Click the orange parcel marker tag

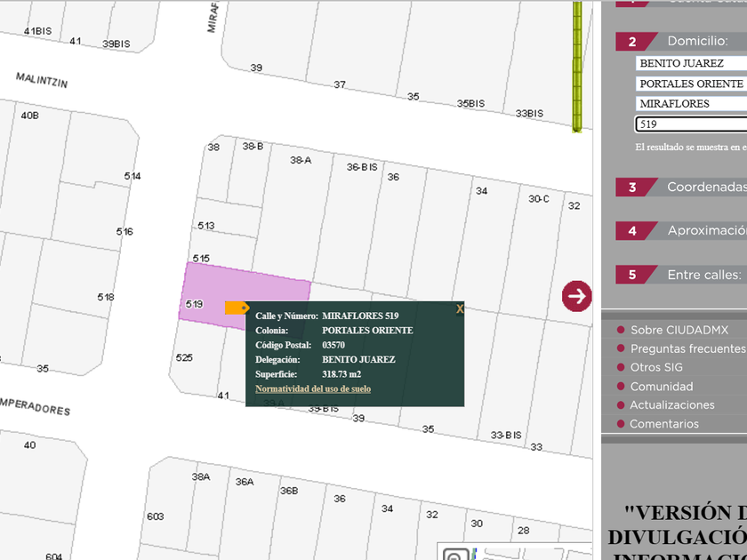coord(237,308)
